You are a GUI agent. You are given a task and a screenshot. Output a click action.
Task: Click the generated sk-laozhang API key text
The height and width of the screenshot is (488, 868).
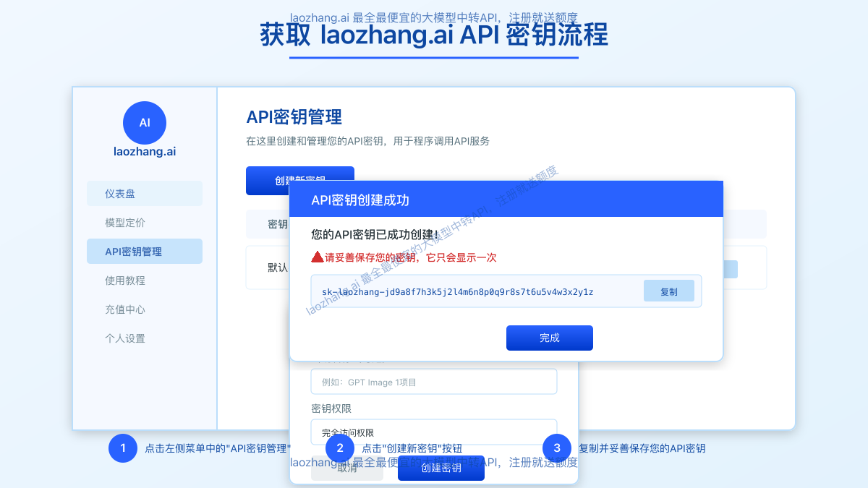(458, 292)
